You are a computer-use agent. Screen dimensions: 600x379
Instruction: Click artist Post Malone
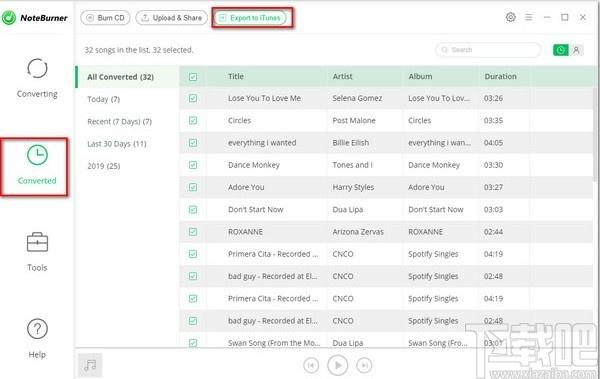coord(354,121)
